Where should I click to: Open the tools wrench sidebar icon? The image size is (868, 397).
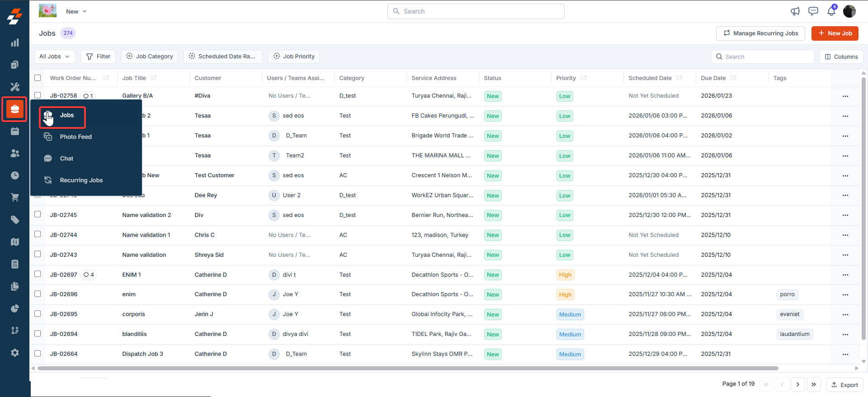(x=15, y=87)
